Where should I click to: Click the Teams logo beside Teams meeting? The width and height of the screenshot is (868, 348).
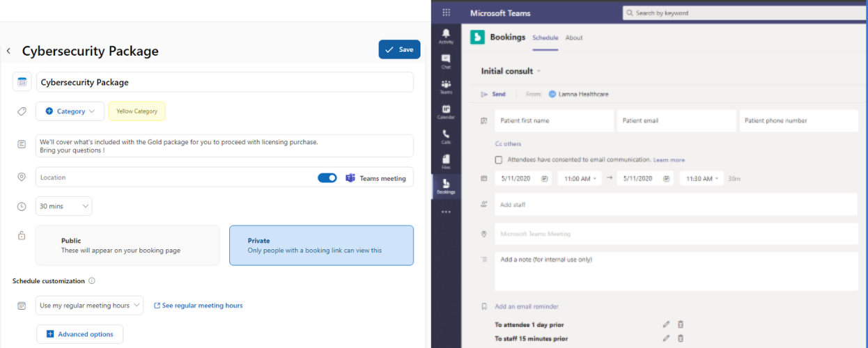click(350, 178)
